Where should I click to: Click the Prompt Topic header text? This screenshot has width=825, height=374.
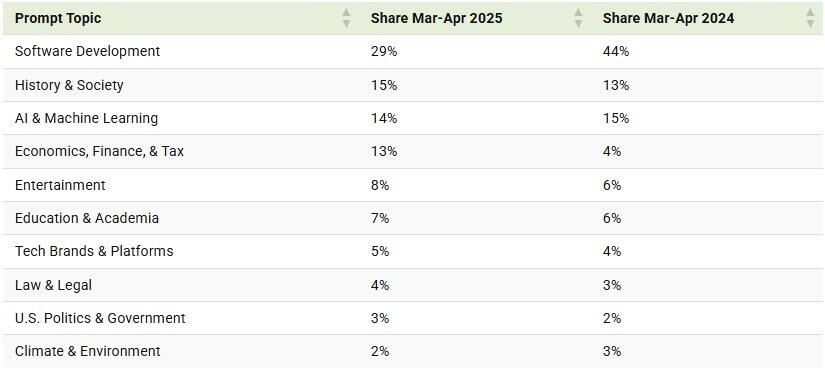tap(58, 18)
